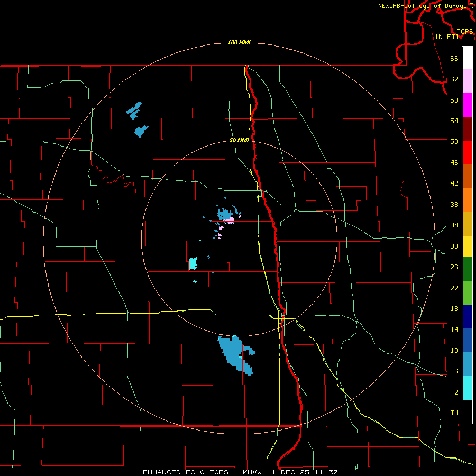Screen dimensions: 476x476
Task: Click the "42" legend value
Action: [454, 184]
